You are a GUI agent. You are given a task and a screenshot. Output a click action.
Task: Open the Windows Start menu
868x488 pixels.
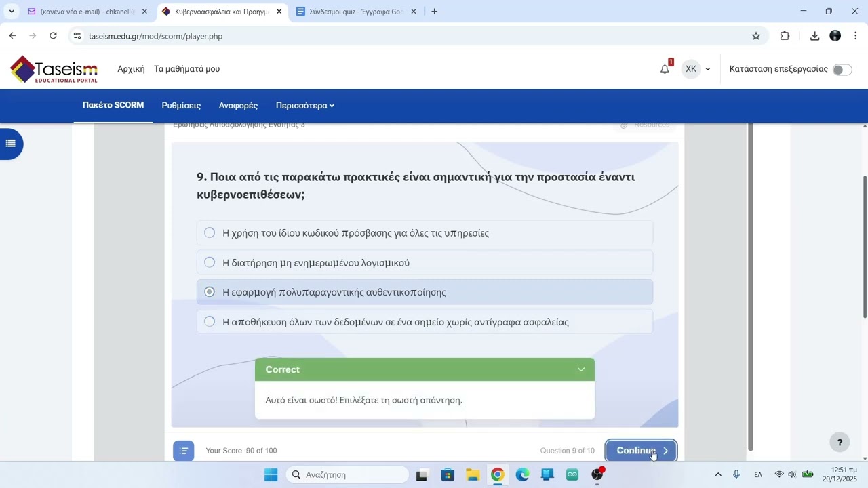click(271, 474)
